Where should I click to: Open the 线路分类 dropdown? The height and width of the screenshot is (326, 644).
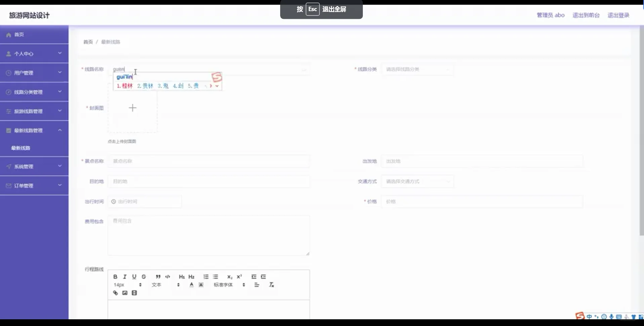pos(418,69)
